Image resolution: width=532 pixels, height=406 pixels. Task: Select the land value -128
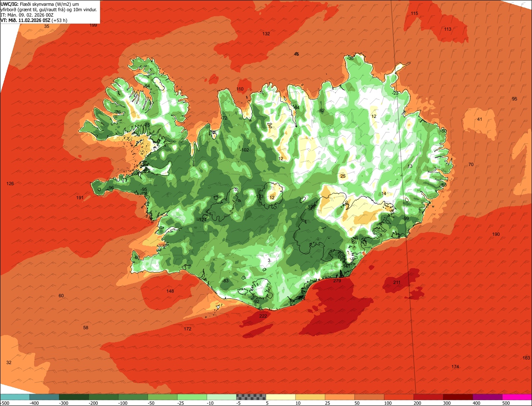(311, 207)
